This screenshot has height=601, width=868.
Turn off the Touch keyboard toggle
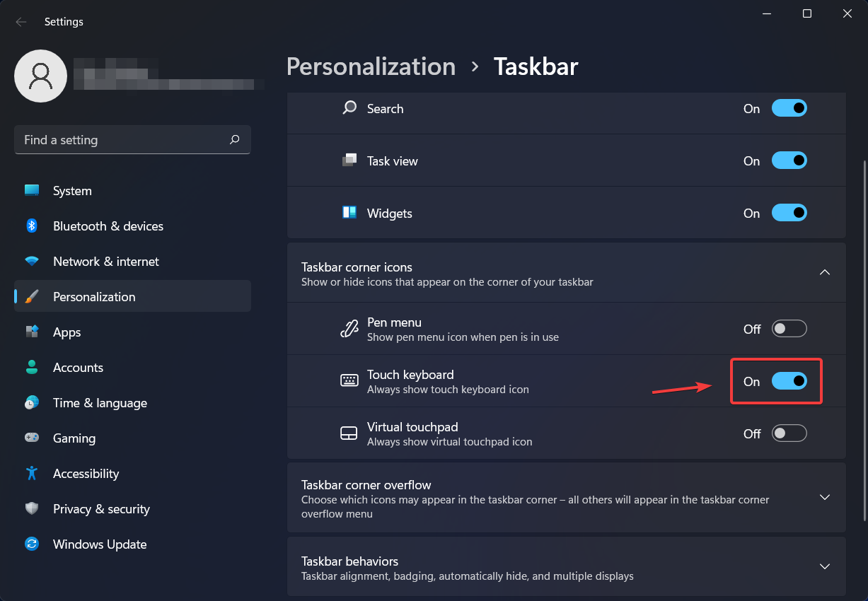(789, 381)
